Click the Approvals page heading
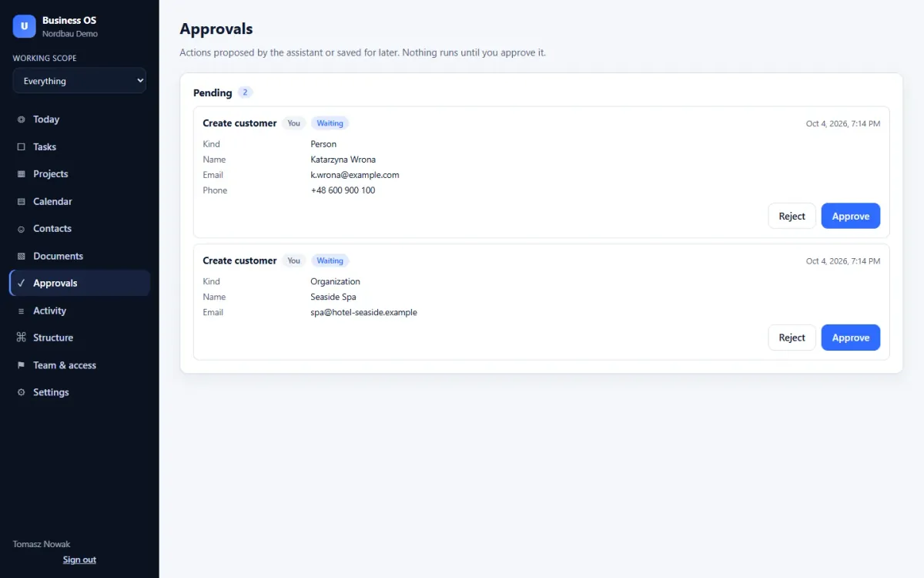Screen dimensions: 924x578 (216, 29)
